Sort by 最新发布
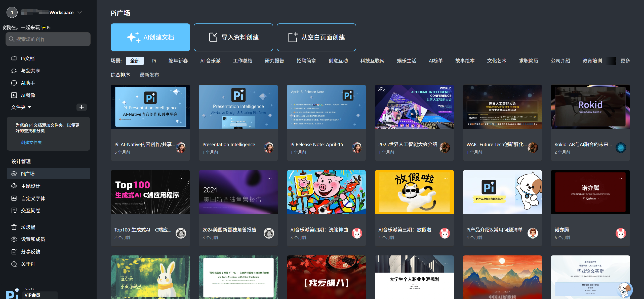The image size is (644, 299). (149, 75)
